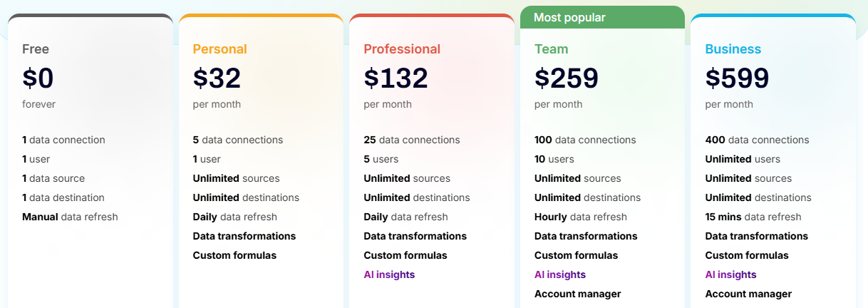Click the $32 Personal price
This screenshot has width=868, height=308.
[217, 78]
